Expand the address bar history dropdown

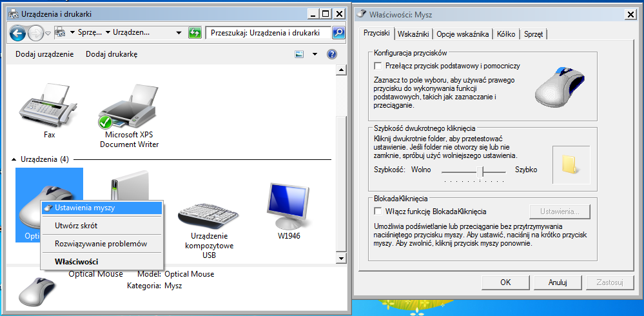tap(179, 33)
